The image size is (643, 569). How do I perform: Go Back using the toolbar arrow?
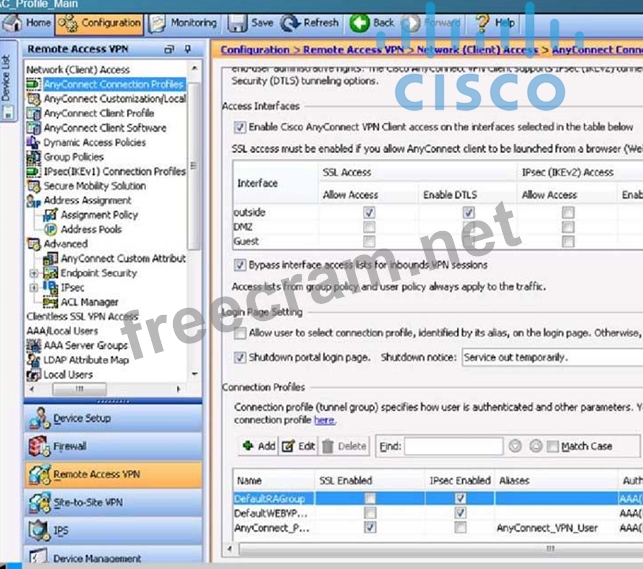coord(372,22)
